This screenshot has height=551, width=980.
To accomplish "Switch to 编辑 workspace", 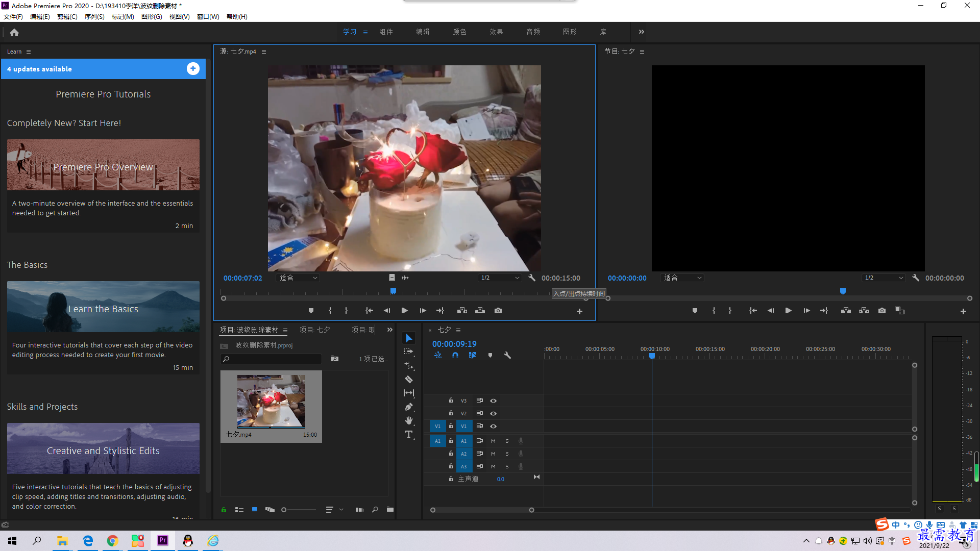I will 423,32.
